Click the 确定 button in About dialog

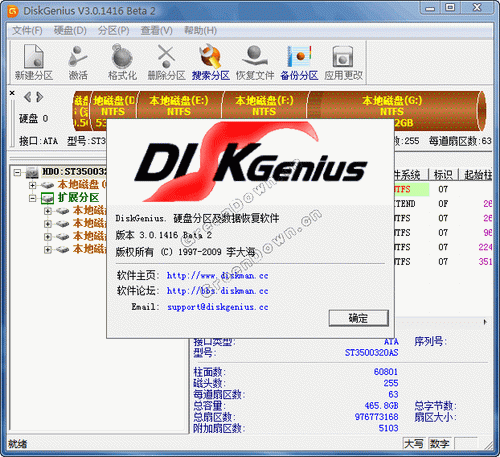point(358,318)
